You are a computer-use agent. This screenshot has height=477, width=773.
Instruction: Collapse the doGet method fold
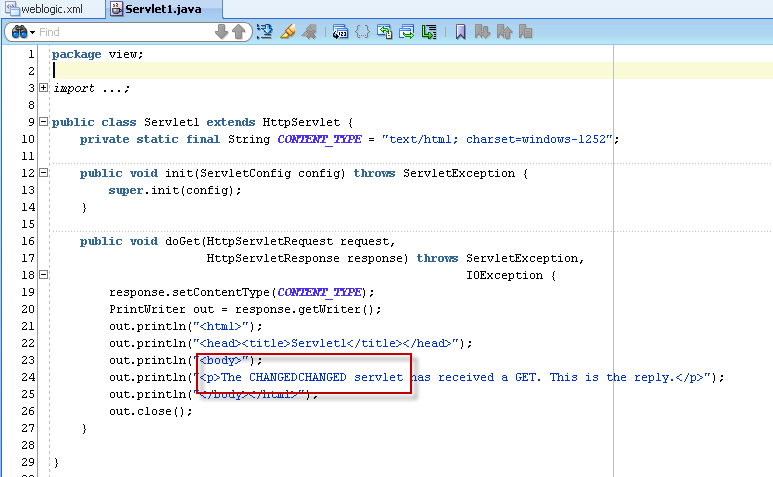[x=43, y=275]
